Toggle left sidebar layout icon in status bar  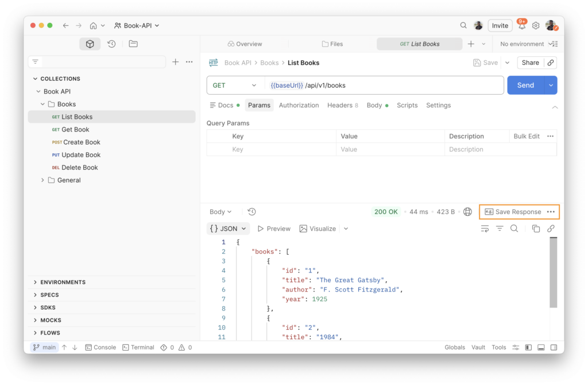528,348
